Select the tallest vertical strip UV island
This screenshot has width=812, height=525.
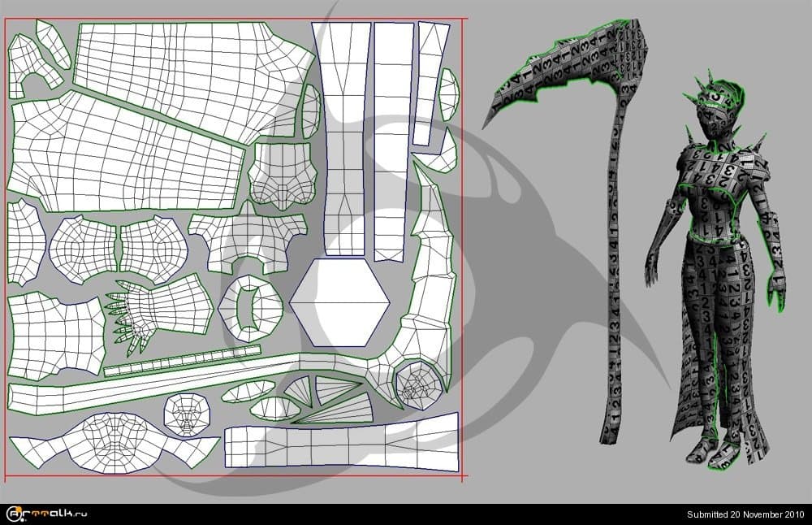click(x=343, y=138)
